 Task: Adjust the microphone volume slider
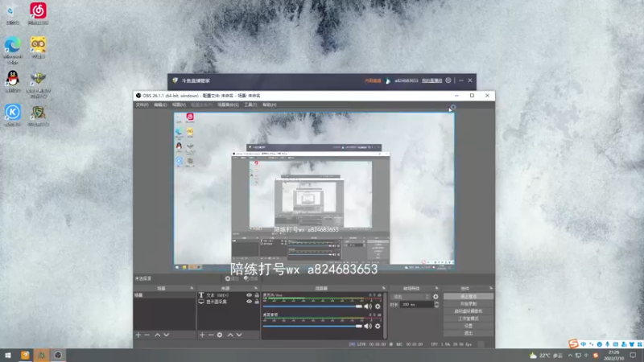(x=312, y=306)
